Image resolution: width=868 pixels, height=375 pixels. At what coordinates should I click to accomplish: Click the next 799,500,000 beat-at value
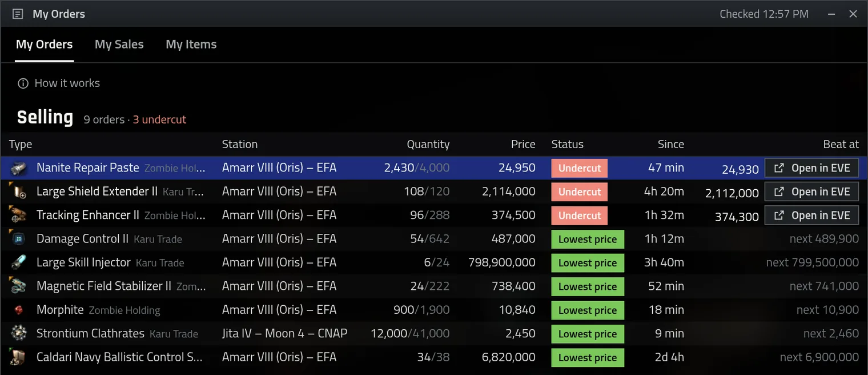813,262
